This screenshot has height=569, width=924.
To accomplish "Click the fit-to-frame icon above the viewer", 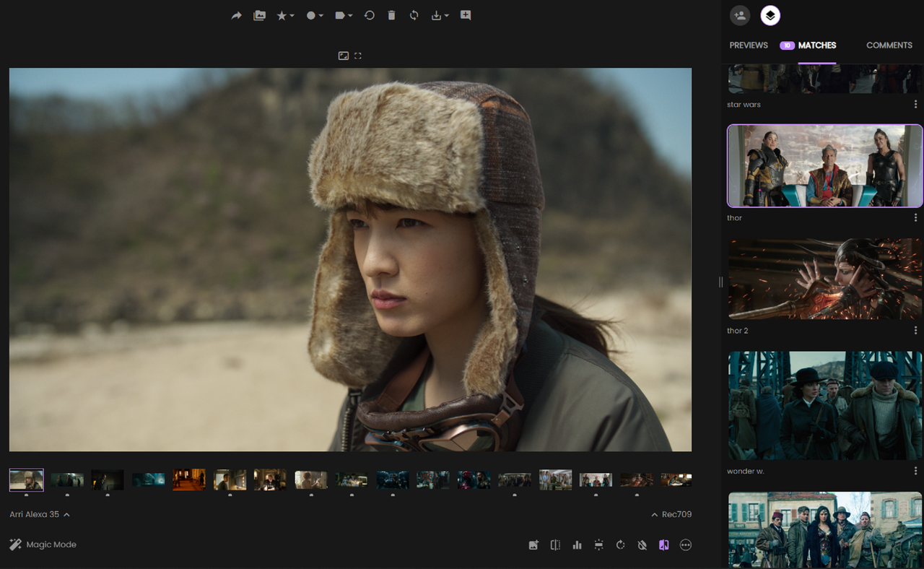I will tap(344, 56).
